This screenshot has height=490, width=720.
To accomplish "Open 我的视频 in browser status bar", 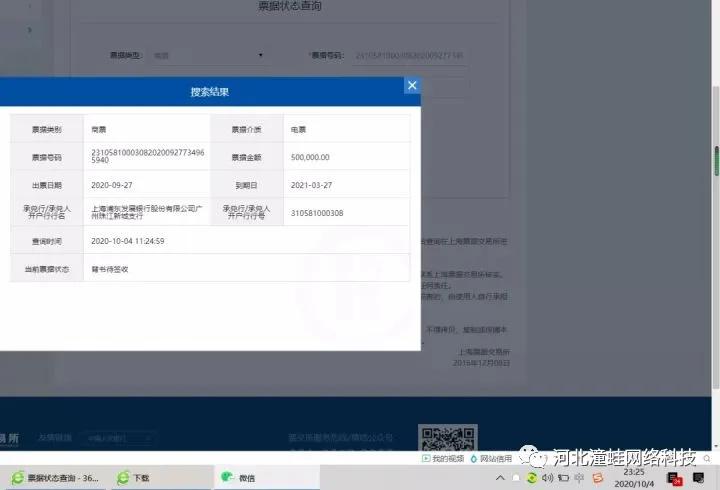I will point(443,458).
